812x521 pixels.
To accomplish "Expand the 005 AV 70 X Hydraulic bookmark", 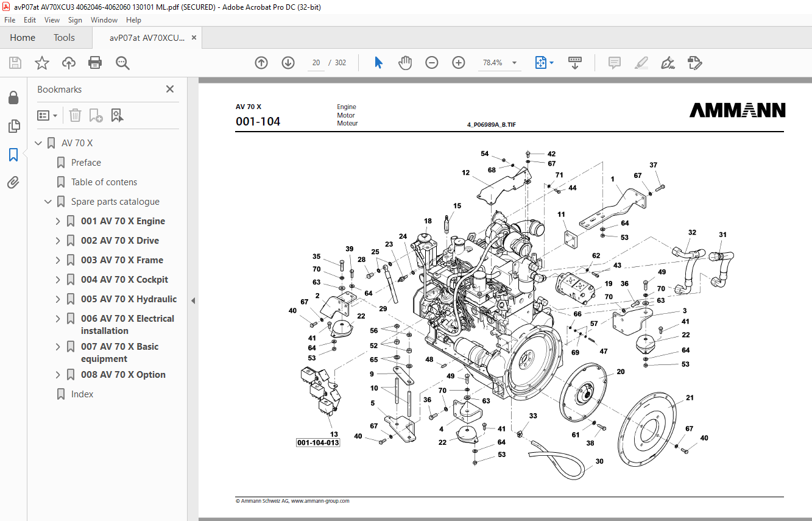I will (58, 299).
